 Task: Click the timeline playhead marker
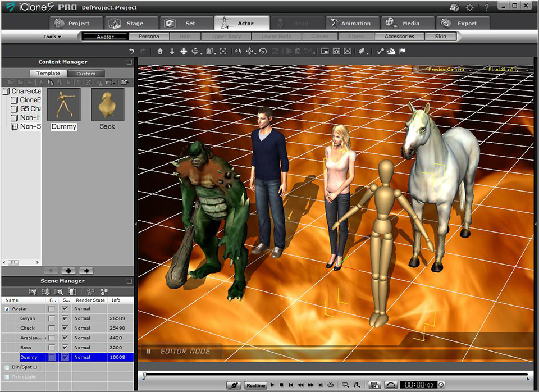pyautogui.click(x=144, y=376)
